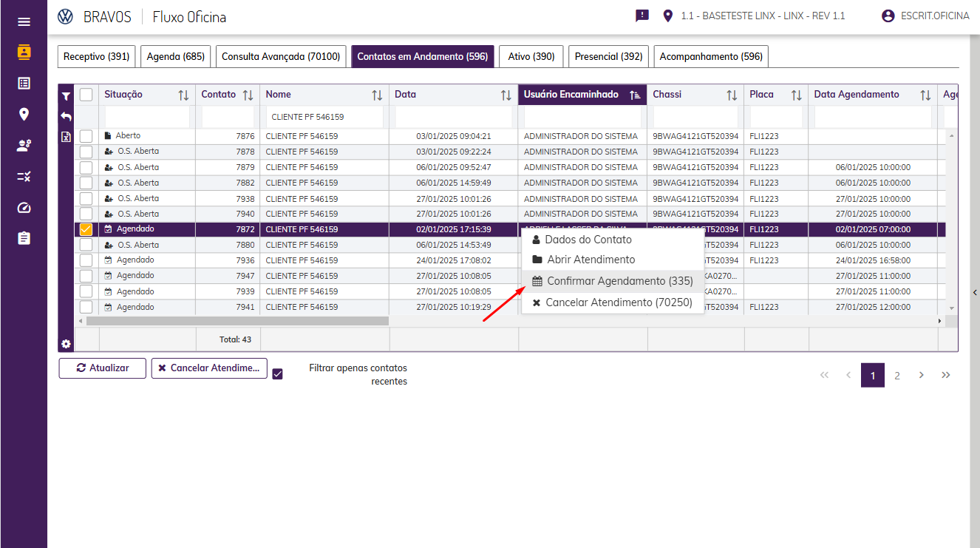Expand the collapsed right side panel arrow
This screenshot has width=980, height=548.
pos(975,292)
